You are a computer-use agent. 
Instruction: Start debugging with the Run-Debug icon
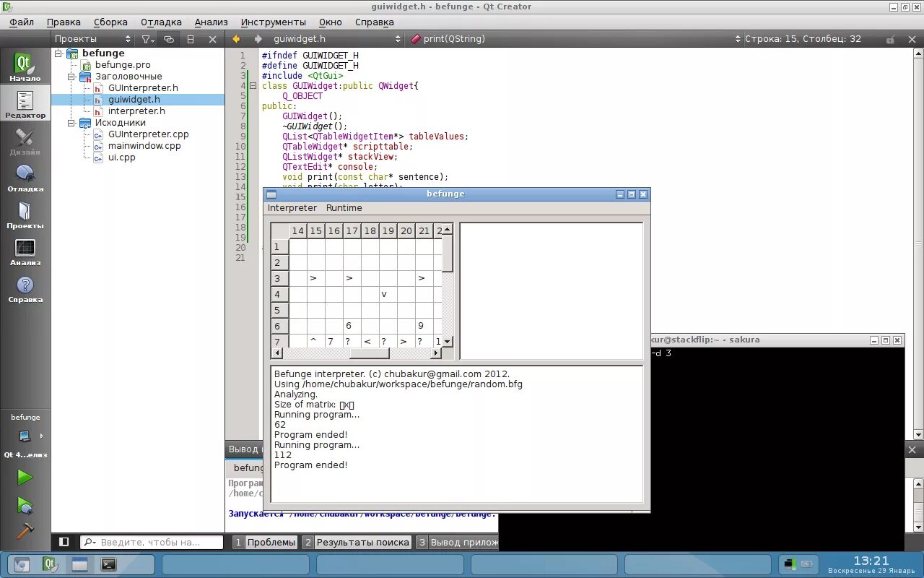pos(25,504)
